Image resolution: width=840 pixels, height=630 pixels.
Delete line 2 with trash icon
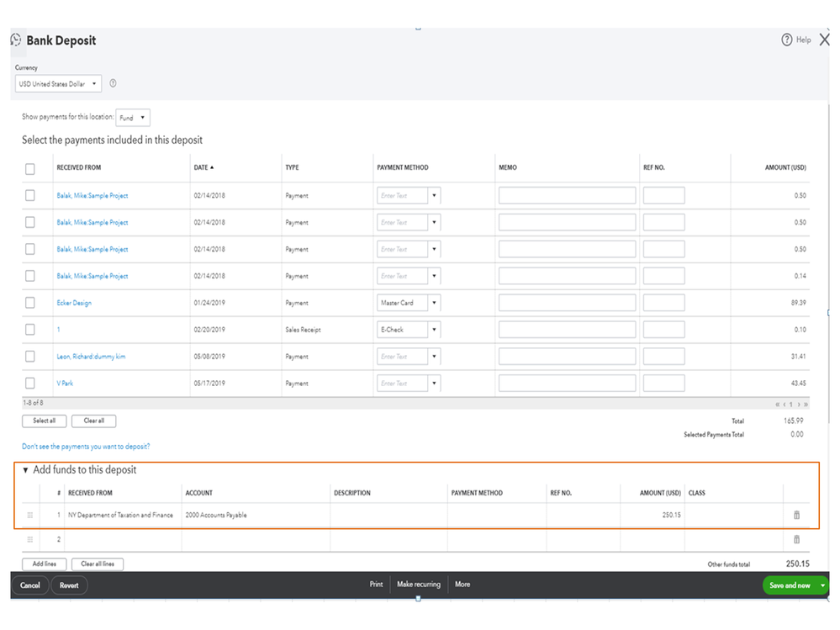[796, 539]
